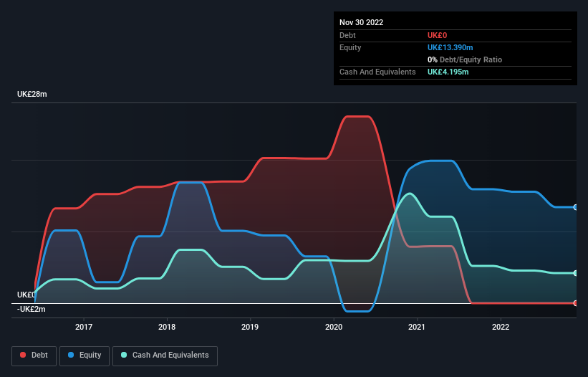The width and height of the screenshot is (588, 377).
Task: Click the 2019 x-axis label
Action: point(250,327)
